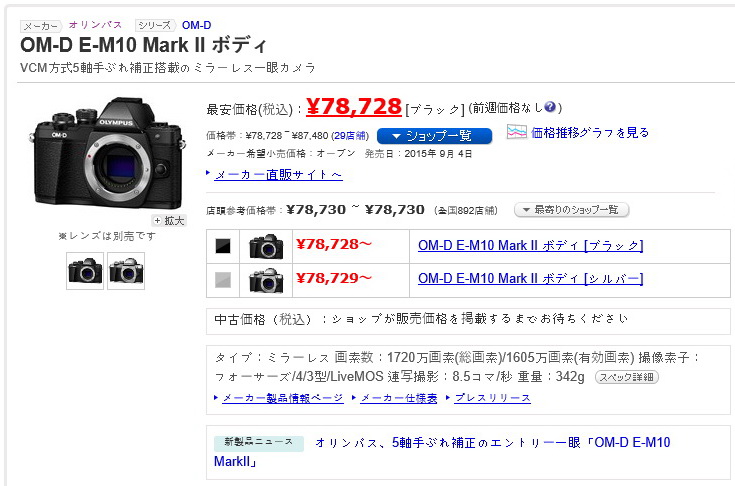Open the プレスリリース link

click(x=492, y=398)
